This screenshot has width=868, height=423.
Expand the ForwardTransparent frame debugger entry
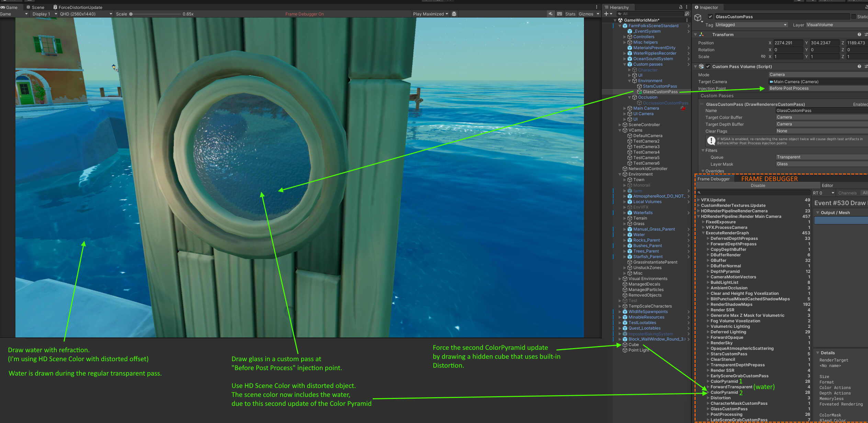point(708,387)
